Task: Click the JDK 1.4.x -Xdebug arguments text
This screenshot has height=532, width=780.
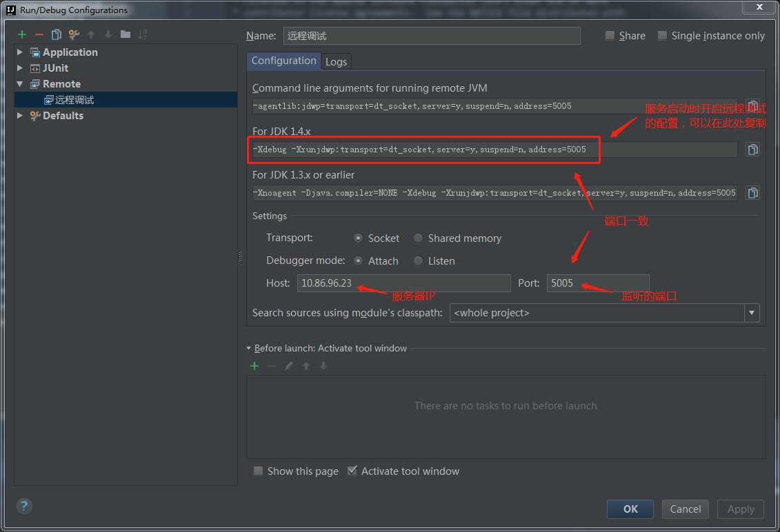Action: (419, 149)
